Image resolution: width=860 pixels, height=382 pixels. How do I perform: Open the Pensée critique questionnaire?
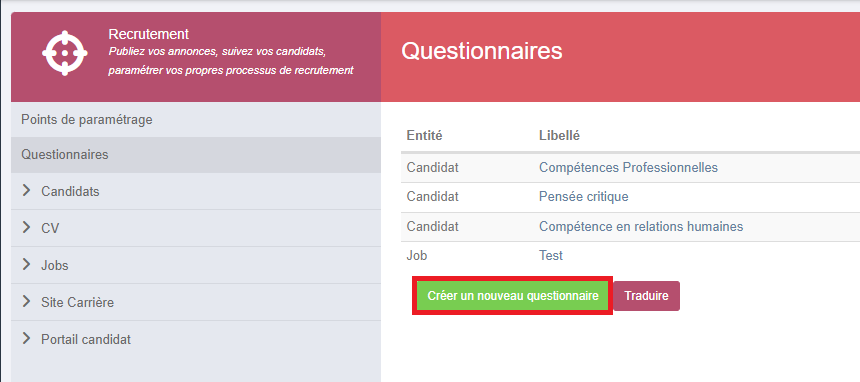(584, 196)
